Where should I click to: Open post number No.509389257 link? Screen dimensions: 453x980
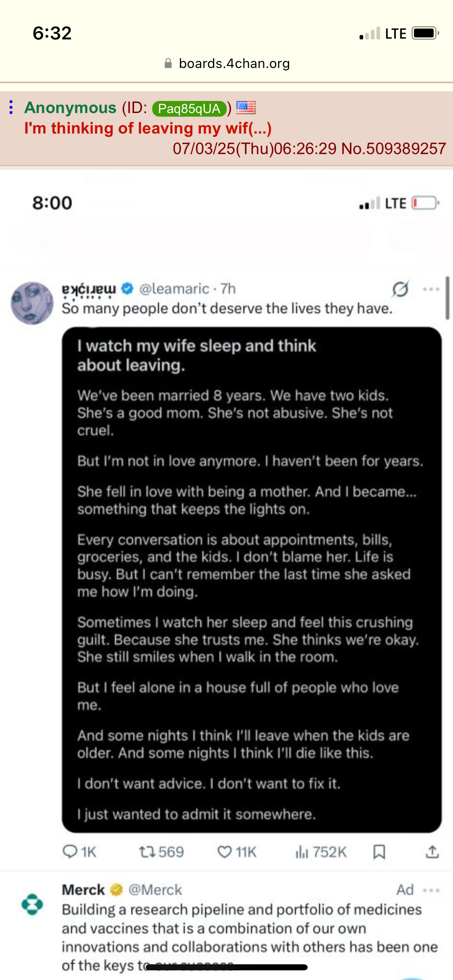pyautogui.click(x=393, y=148)
